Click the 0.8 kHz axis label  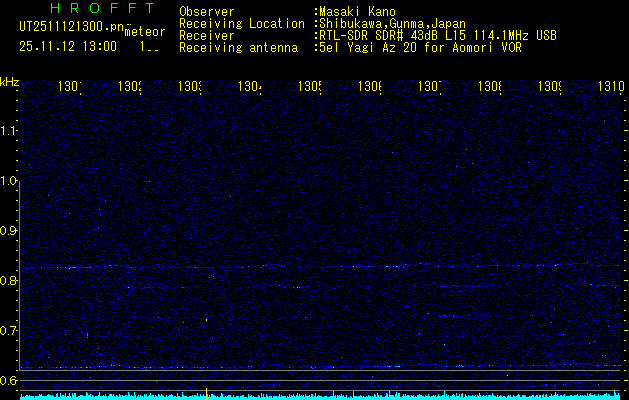click(x=9, y=281)
